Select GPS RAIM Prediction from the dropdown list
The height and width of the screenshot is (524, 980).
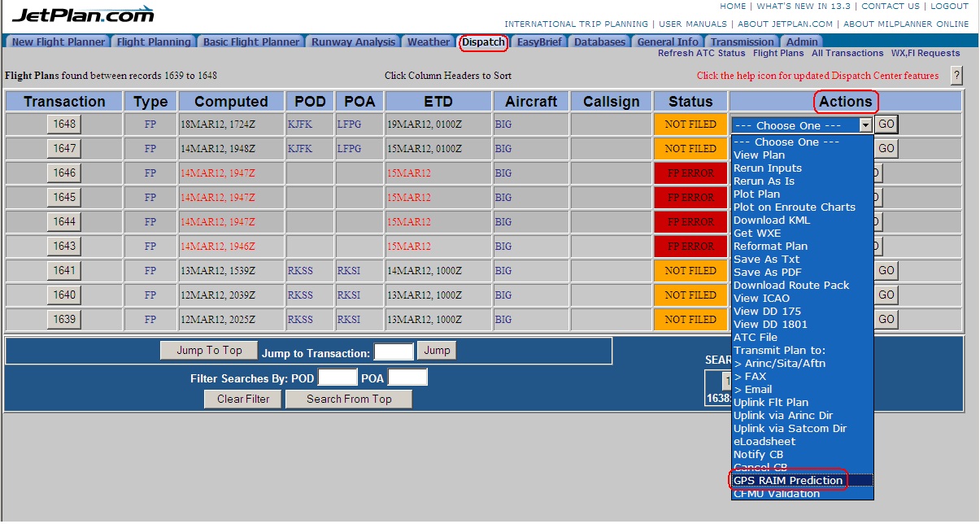(788, 481)
